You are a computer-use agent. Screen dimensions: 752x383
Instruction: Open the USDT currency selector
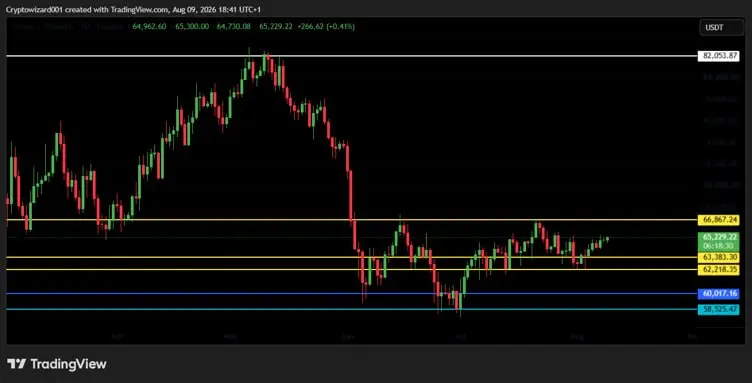pyautogui.click(x=721, y=28)
